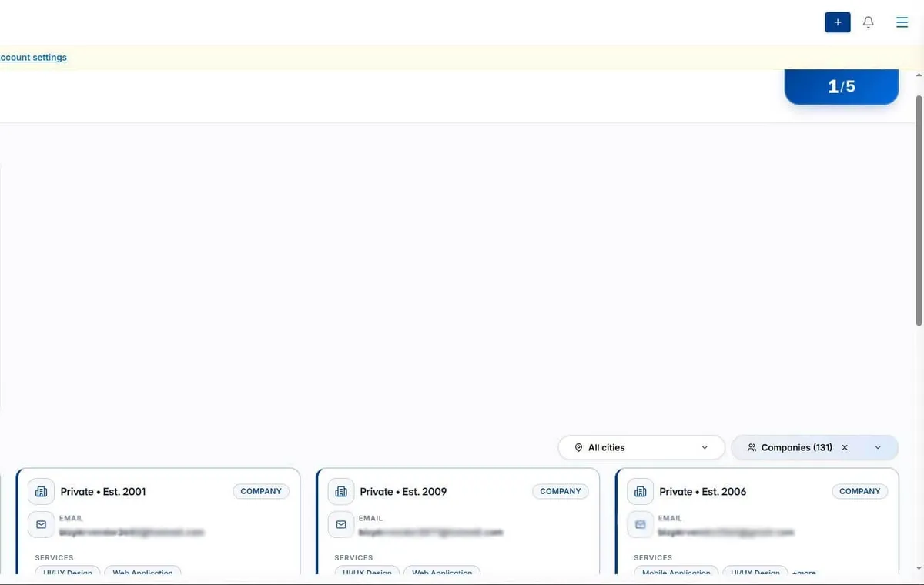The image size is (924, 585).
Task: Click email envelope icon on Est. 2001 card
Action: 42,524
